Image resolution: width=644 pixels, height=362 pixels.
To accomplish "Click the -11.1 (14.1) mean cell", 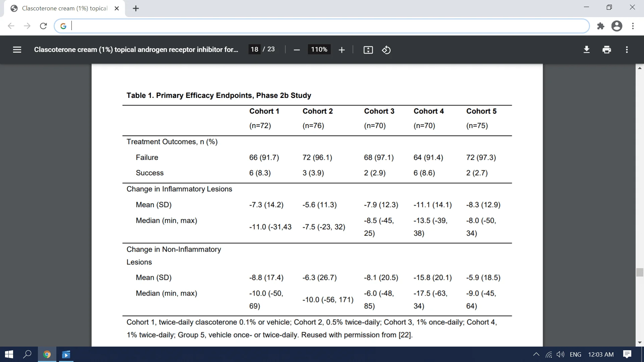I will 433,204.
